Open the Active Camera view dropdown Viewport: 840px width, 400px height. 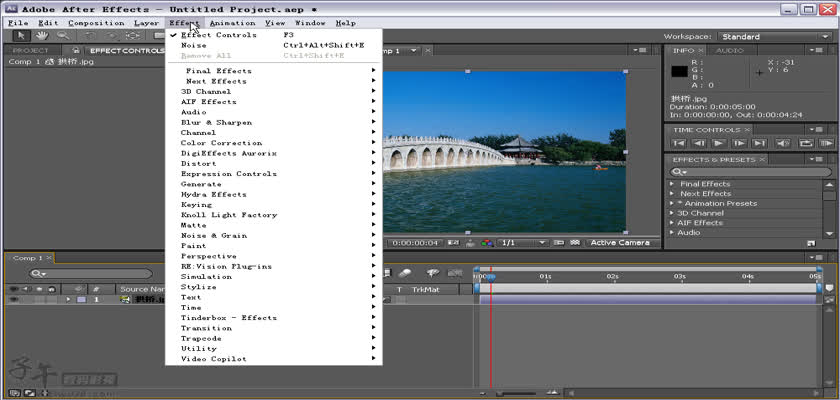(621, 243)
